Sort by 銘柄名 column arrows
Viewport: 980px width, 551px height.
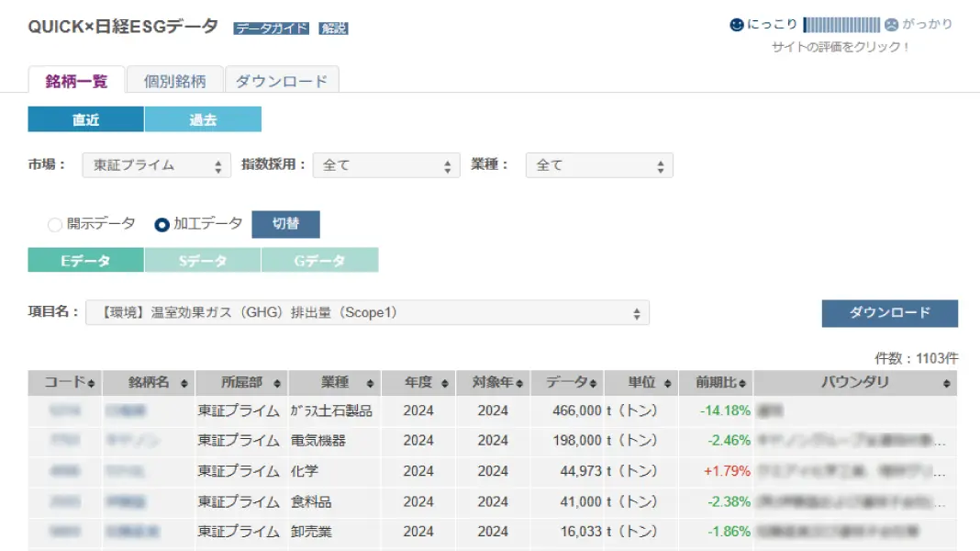pos(184,383)
